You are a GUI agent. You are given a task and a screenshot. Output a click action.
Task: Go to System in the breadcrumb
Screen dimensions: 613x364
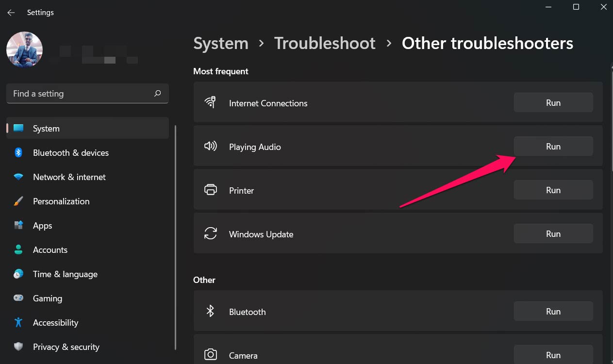221,43
